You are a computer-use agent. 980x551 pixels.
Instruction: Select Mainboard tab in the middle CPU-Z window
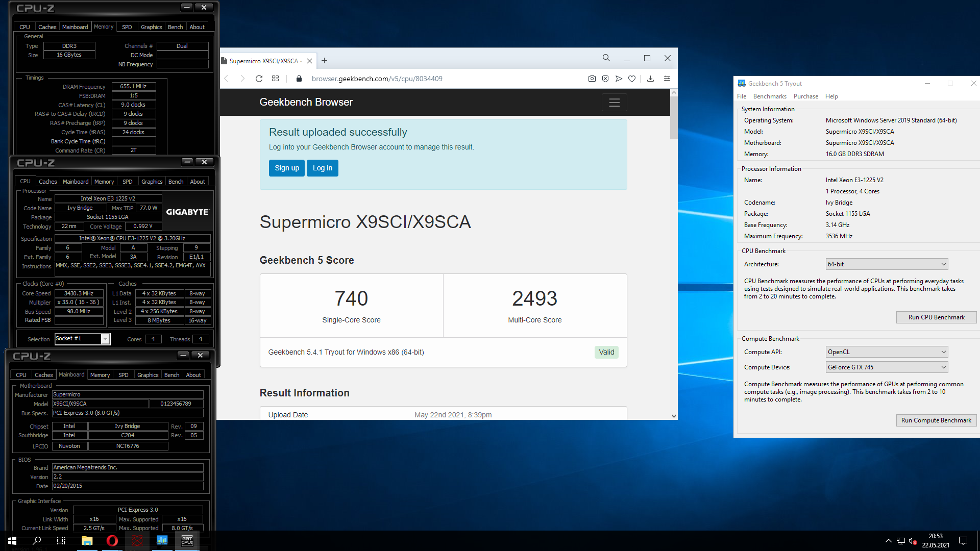[76, 182]
